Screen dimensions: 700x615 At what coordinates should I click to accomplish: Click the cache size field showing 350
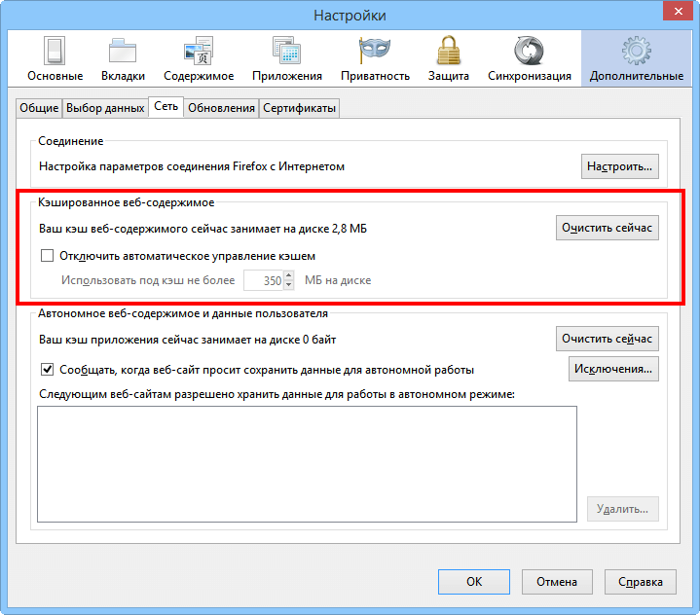pos(264,280)
